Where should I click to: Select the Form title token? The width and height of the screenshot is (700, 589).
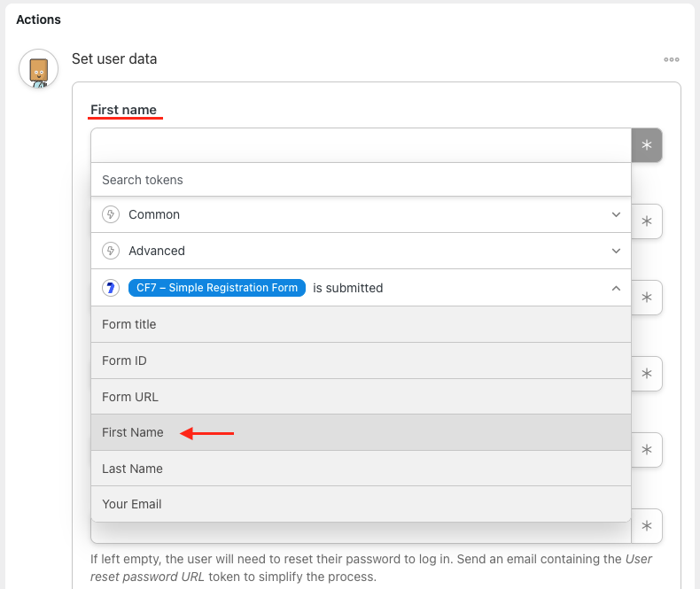361,324
